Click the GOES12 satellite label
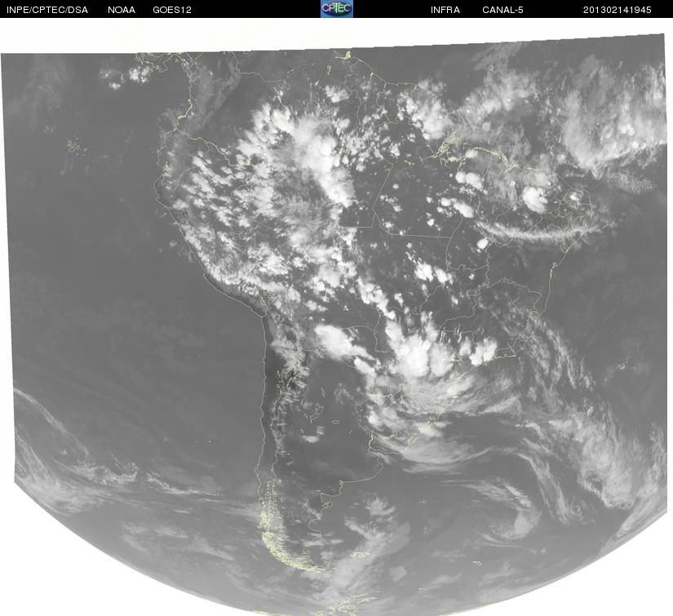673x616 pixels. [172, 10]
